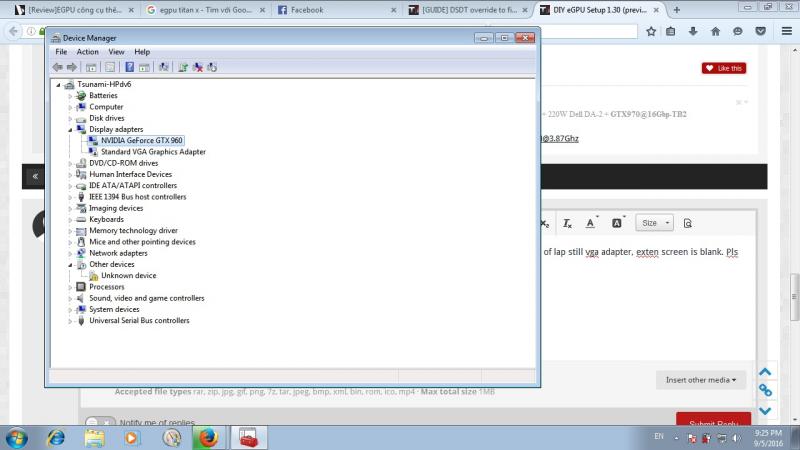Click the Firefox downloads arrow icon
The width and height of the screenshot is (800, 450).
click(693, 32)
